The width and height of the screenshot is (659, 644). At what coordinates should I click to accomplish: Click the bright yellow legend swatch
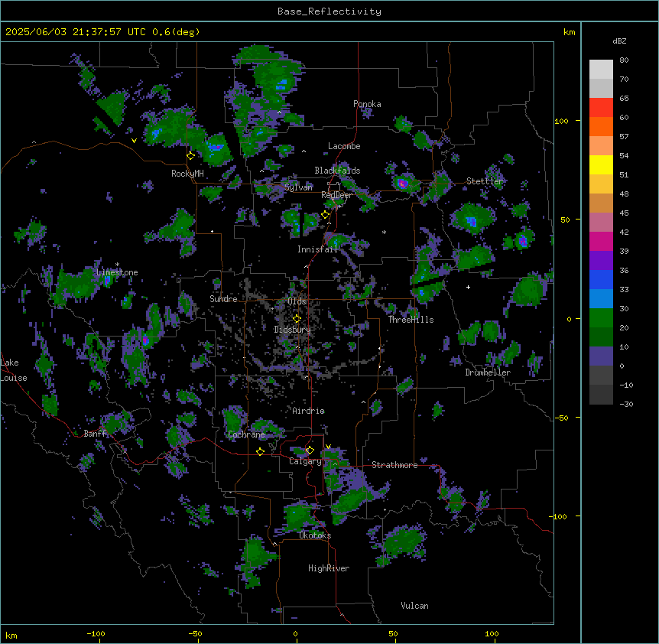pyautogui.click(x=601, y=164)
